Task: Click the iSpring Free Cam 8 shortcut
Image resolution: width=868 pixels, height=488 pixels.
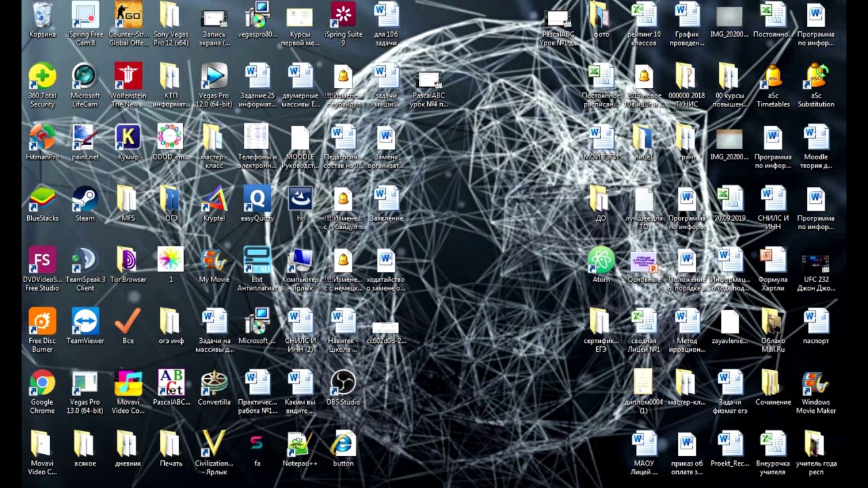Action: 85,25
